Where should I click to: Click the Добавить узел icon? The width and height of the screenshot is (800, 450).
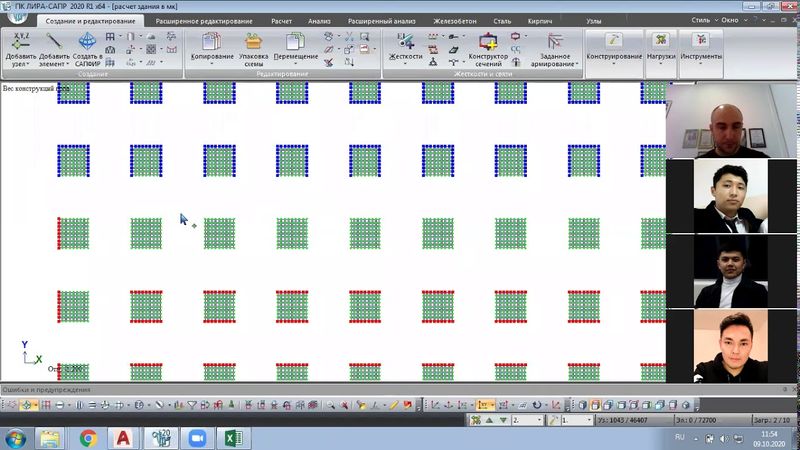pos(20,42)
